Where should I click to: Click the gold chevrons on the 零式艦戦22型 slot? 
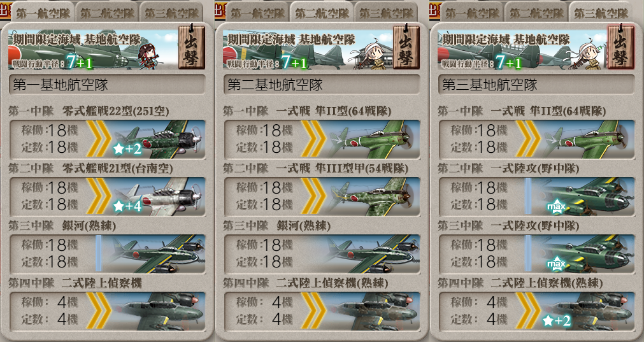click(99, 139)
